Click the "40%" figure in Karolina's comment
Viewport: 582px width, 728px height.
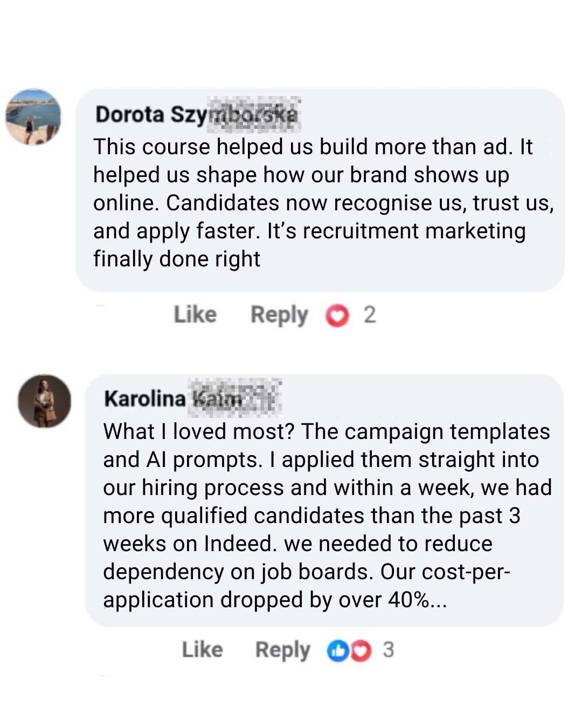[x=408, y=600]
